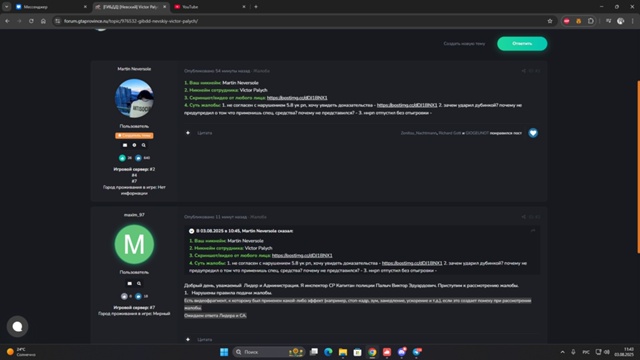Open the screenshot link in first post line 3
The width and height of the screenshot is (640, 360).
tap(297, 98)
